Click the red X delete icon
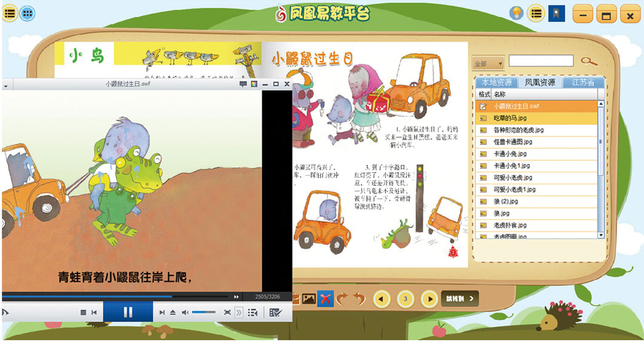Viewport: 644px width, 342px height. pos(325,299)
